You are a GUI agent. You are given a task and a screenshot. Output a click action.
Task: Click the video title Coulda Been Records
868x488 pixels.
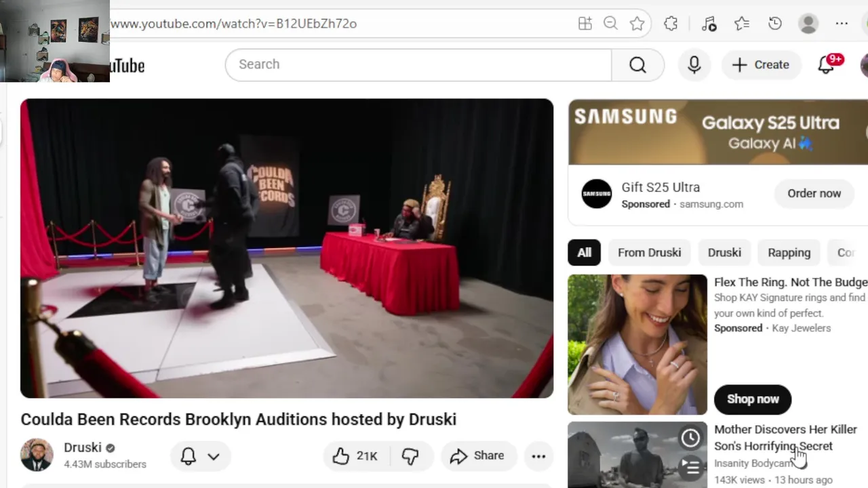(239, 420)
